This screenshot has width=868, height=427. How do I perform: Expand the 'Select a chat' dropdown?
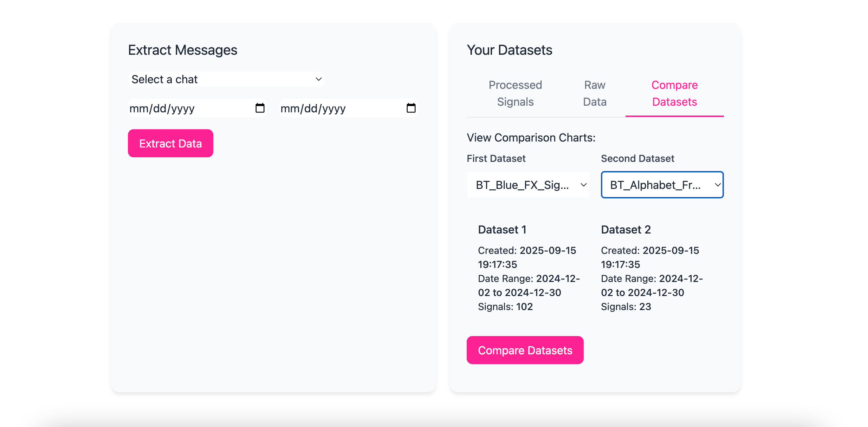pyautogui.click(x=226, y=79)
